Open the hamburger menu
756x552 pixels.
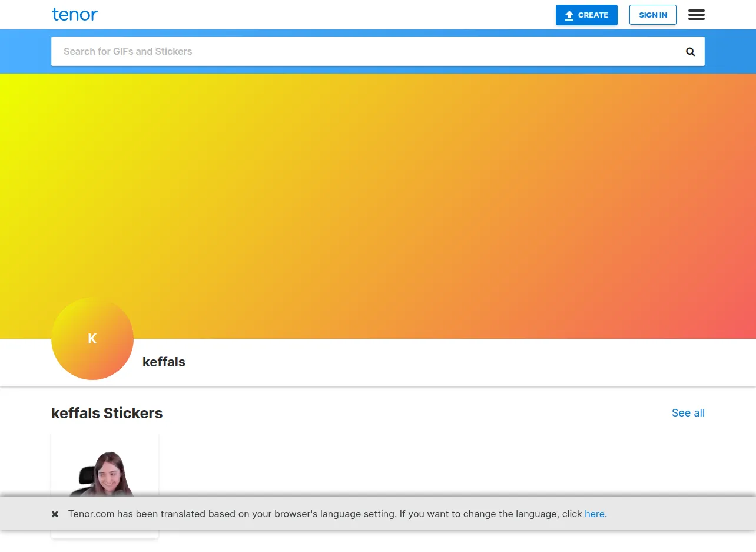click(x=697, y=15)
